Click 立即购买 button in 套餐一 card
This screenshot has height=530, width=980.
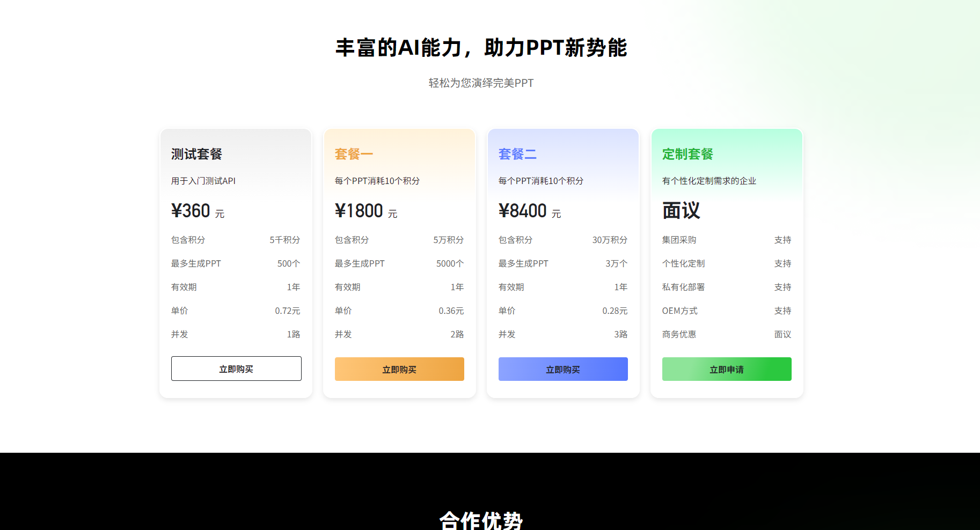pyautogui.click(x=399, y=369)
